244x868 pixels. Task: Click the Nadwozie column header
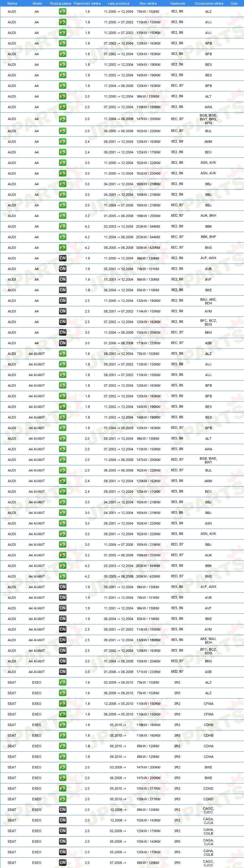[x=178, y=3]
